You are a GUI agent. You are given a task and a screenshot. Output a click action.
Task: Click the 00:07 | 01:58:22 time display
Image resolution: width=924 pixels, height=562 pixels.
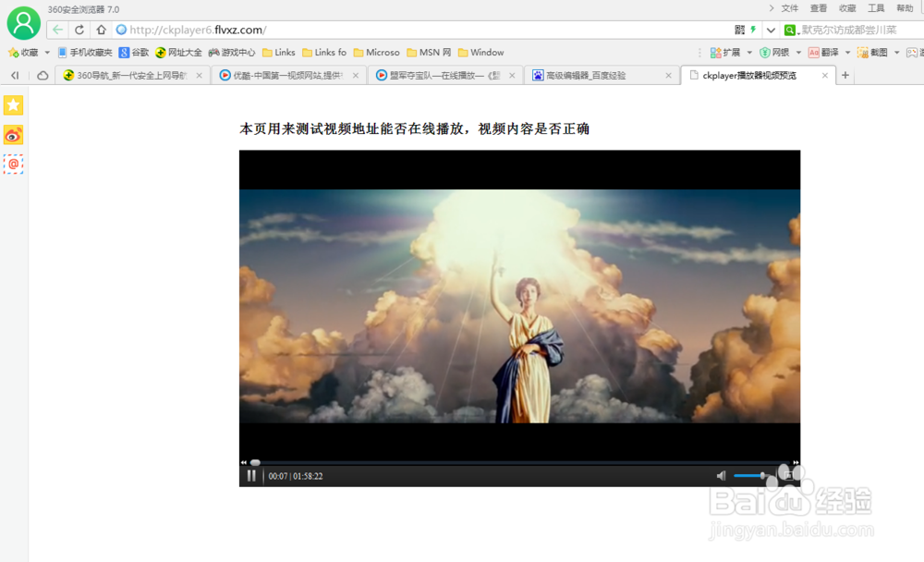point(296,476)
